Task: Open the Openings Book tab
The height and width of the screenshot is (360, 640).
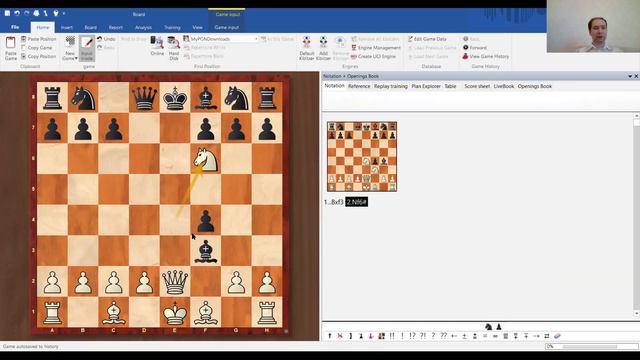Action: [535, 86]
